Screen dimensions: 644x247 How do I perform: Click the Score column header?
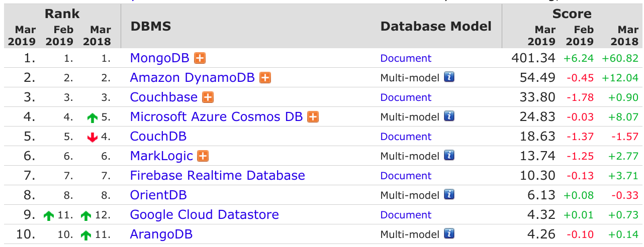(x=572, y=14)
